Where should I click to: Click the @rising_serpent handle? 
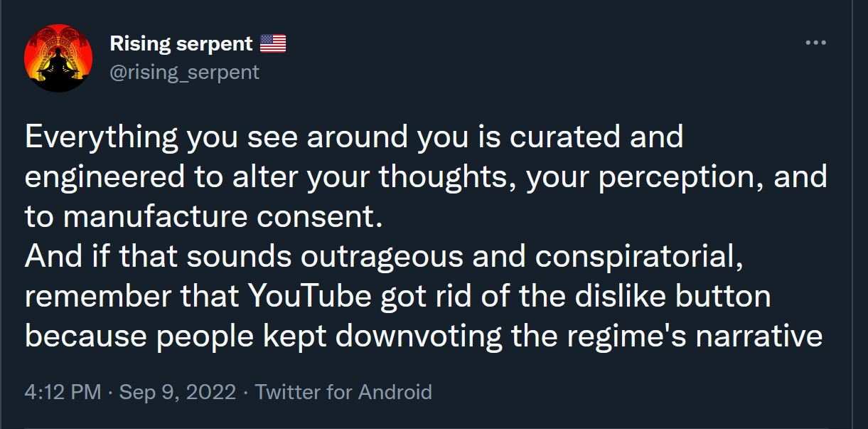point(184,72)
